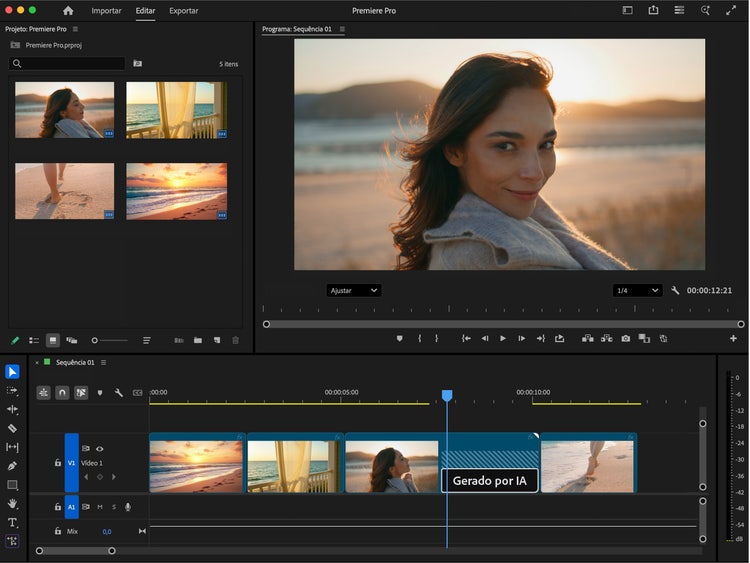The height and width of the screenshot is (563, 750).
Task: Expand Mix track with arrow button
Action: [142, 531]
